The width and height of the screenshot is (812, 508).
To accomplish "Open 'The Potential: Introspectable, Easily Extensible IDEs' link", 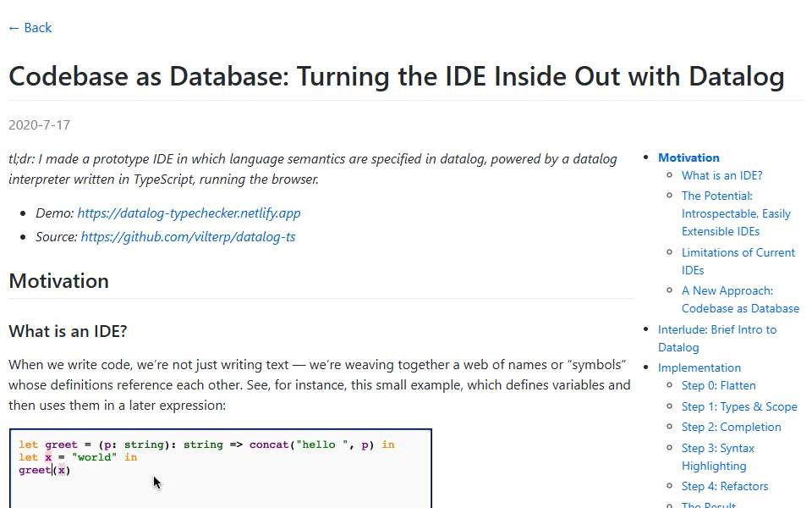I will [x=736, y=213].
